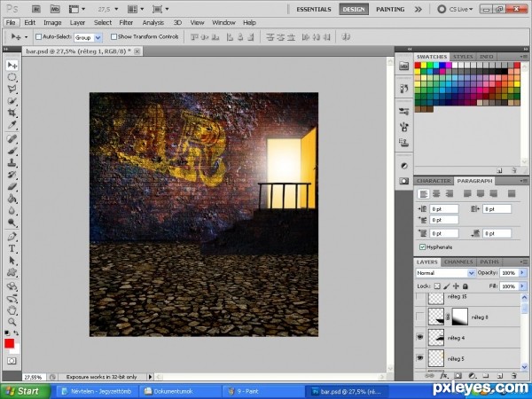
Task: Enable the Auto-Select checkbox
Action: coord(39,36)
